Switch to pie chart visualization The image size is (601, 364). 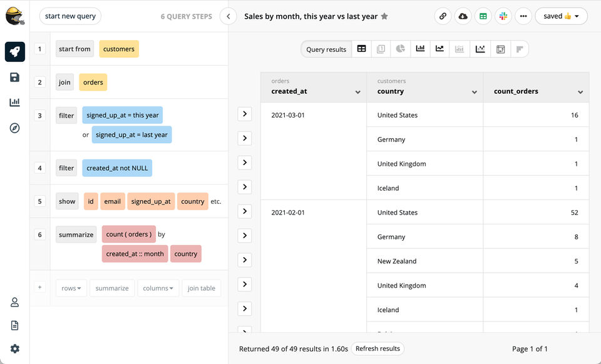point(400,49)
